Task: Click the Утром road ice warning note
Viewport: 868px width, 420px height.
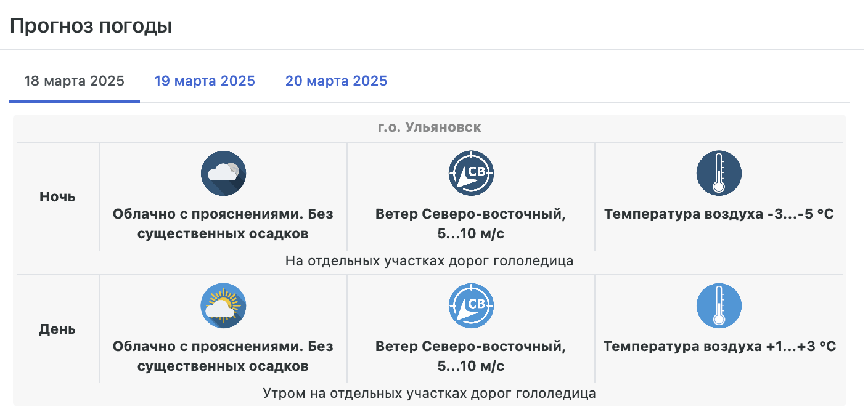Action: [x=429, y=394]
